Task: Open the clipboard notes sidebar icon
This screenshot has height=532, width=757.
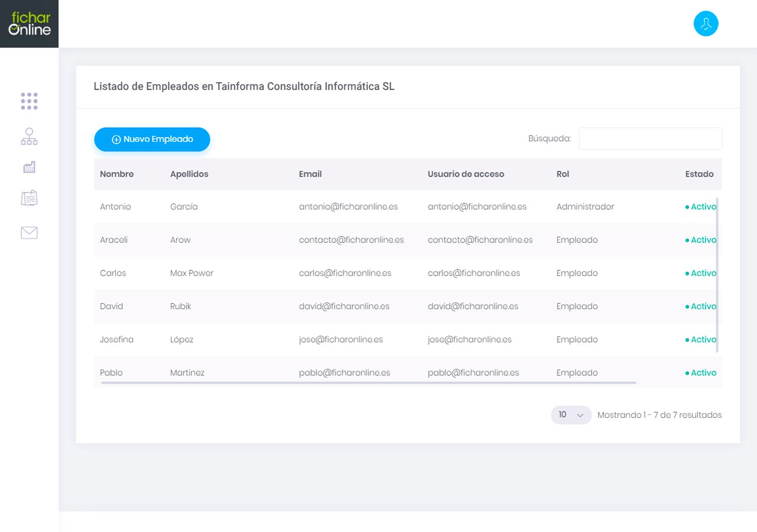Action: (x=29, y=198)
